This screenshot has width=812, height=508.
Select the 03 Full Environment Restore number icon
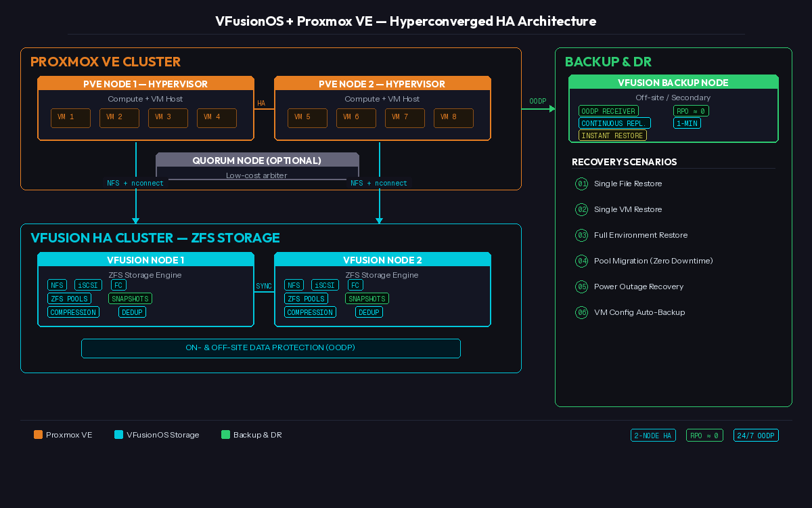point(581,236)
